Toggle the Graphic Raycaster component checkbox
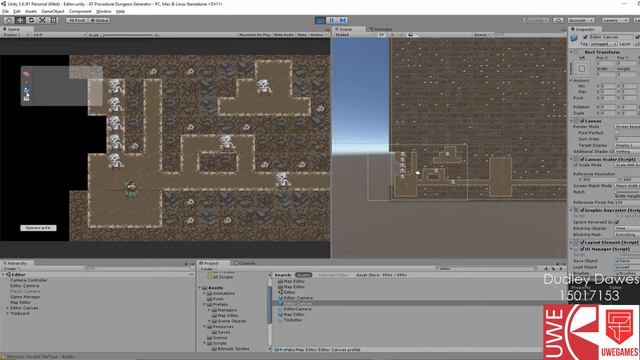 [x=582, y=211]
